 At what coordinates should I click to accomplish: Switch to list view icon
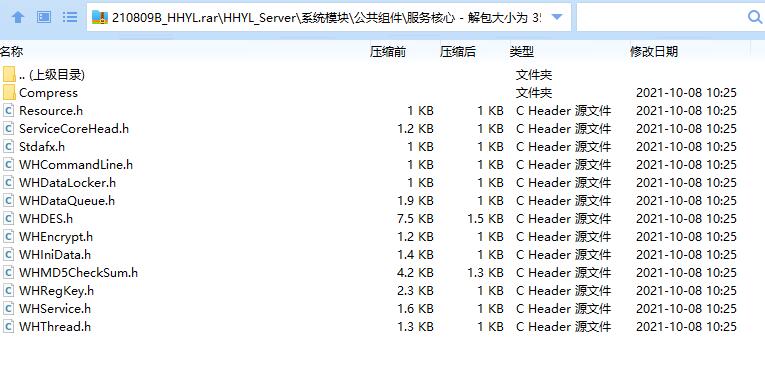pyautogui.click(x=70, y=18)
